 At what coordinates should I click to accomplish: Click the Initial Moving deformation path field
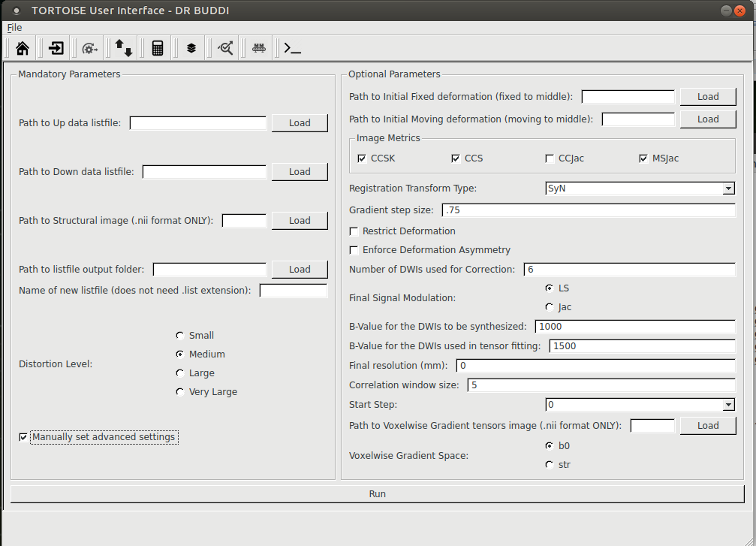tap(638, 119)
